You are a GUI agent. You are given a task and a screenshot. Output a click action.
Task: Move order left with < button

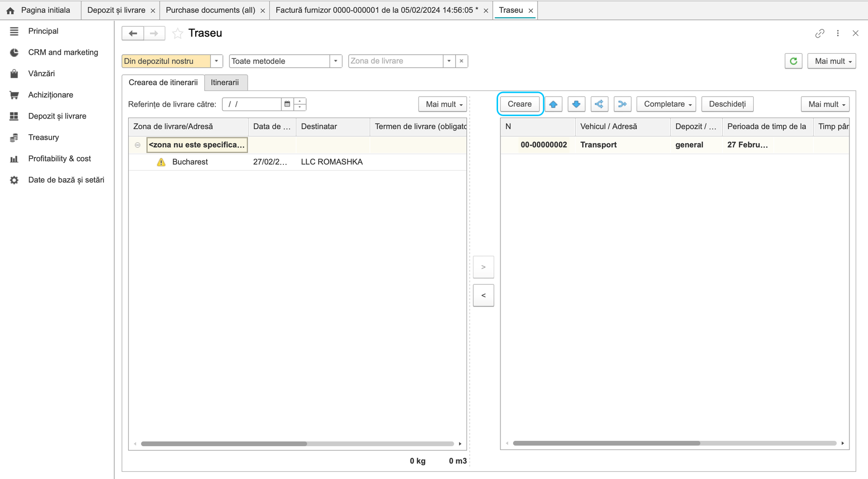click(483, 296)
